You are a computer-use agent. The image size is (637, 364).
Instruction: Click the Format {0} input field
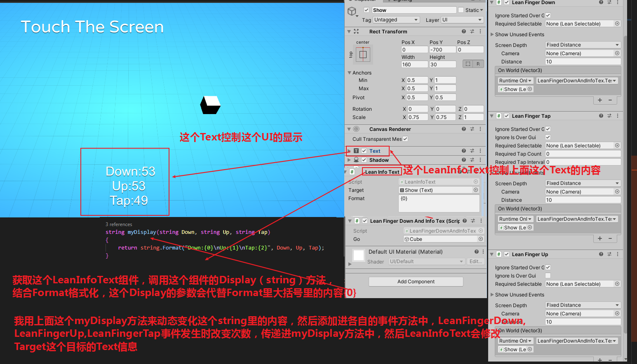(x=439, y=203)
